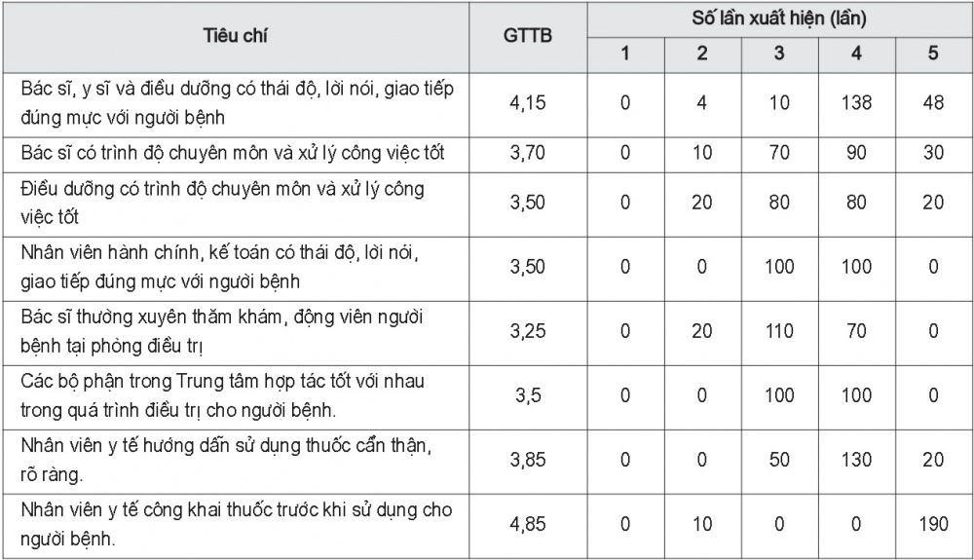Click the cell showing 190
This screenshot has height=560, width=974.
coord(933,524)
